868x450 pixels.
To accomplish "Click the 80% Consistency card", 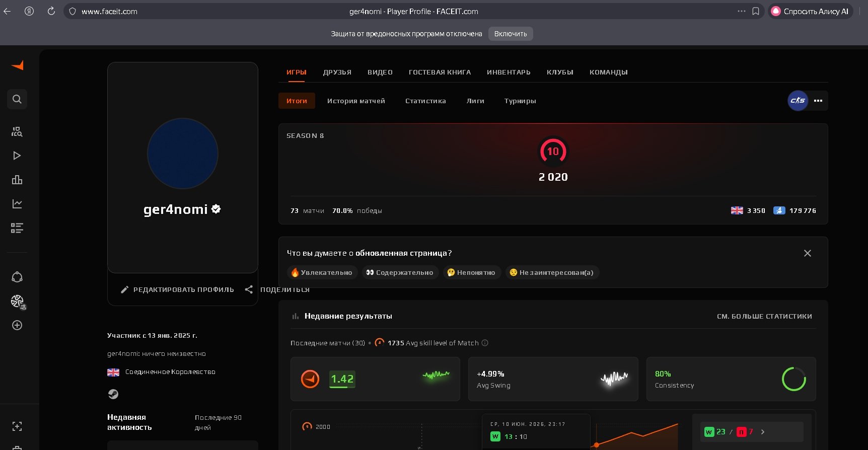I will click(731, 379).
